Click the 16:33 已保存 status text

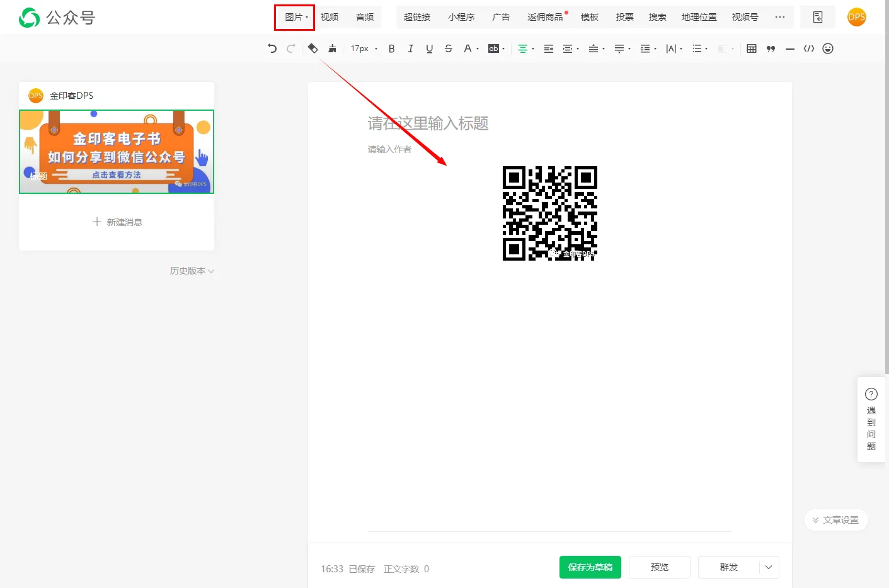tap(348, 569)
